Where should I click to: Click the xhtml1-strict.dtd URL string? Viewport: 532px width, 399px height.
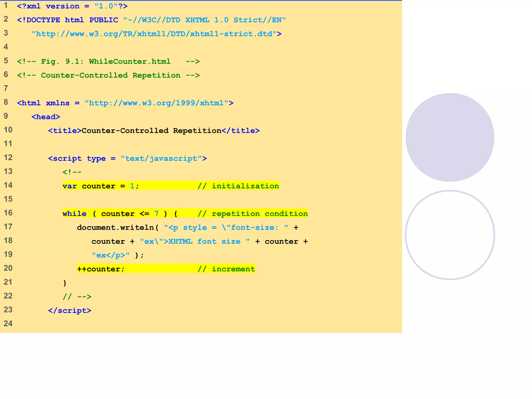(154, 34)
